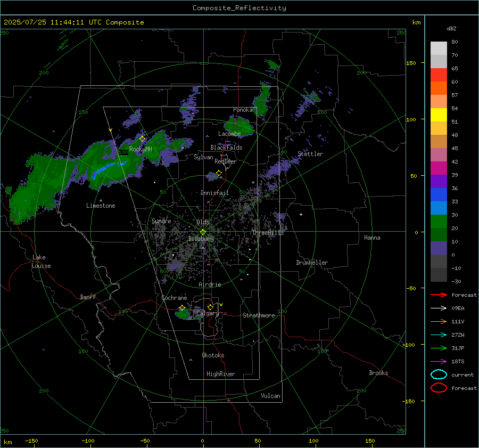Click the blue high-reflectivity streak near Limestone

(x=109, y=169)
